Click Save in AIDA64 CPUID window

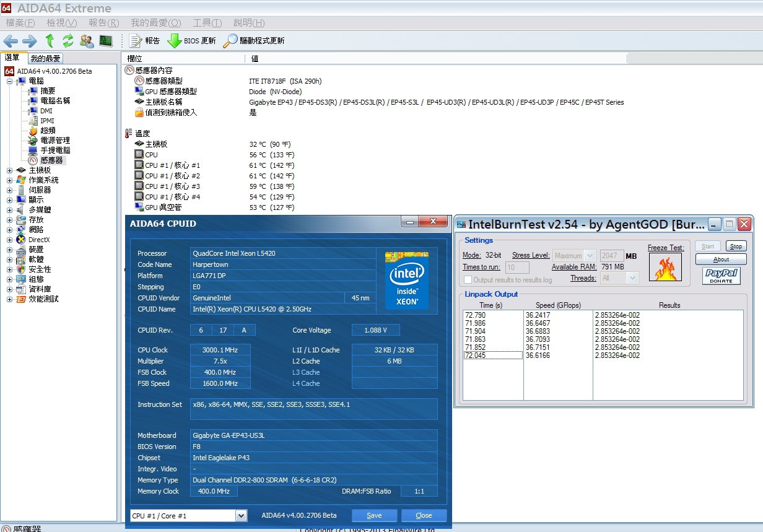pos(374,515)
